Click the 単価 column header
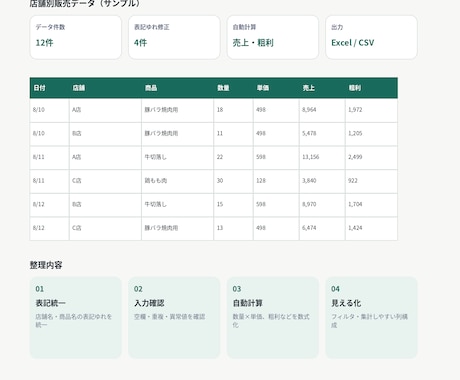 [276, 88]
